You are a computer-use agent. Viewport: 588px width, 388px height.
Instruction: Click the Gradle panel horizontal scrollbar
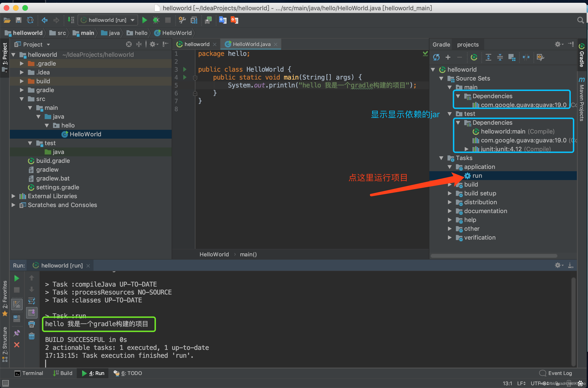pos(494,256)
